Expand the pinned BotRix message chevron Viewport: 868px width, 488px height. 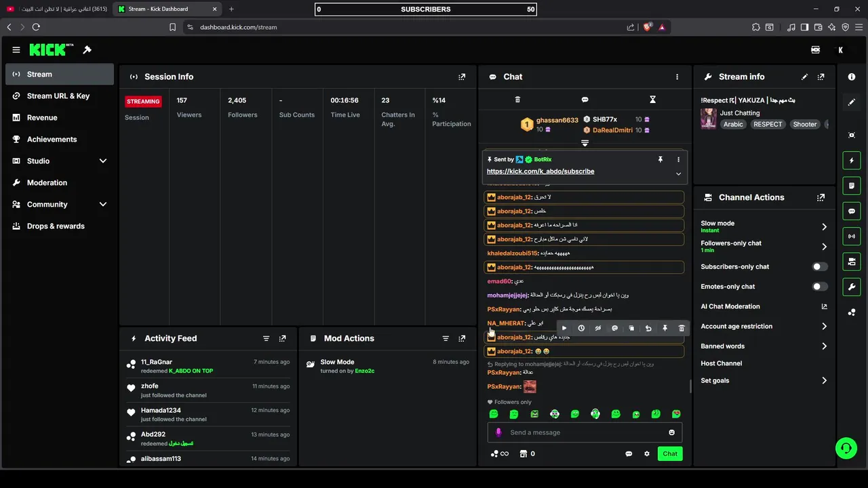coord(678,174)
